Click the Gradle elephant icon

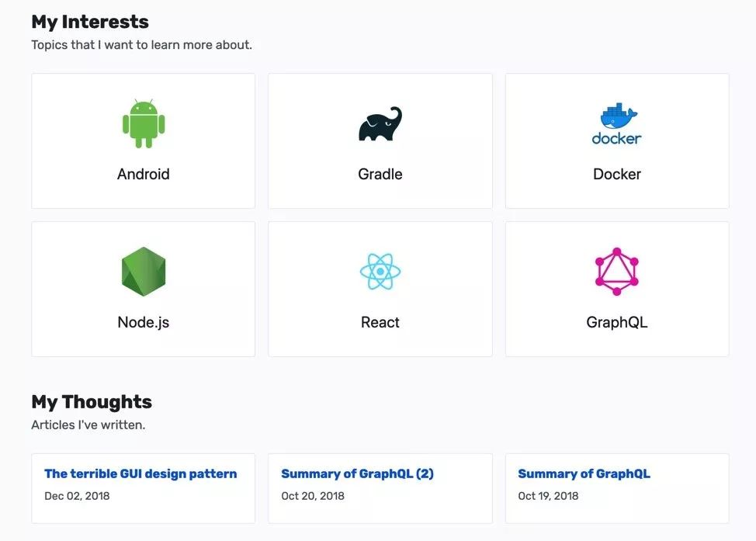pyautogui.click(x=380, y=125)
